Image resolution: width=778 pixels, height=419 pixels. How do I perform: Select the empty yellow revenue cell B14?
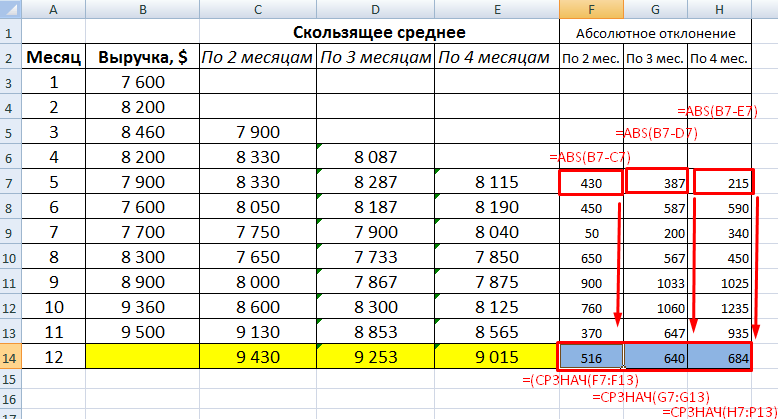point(142,356)
